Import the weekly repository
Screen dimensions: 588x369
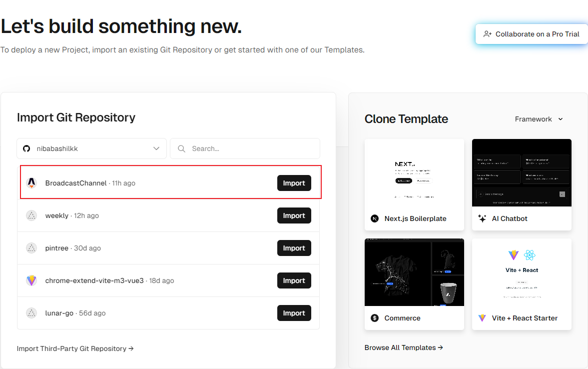[x=294, y=215]
